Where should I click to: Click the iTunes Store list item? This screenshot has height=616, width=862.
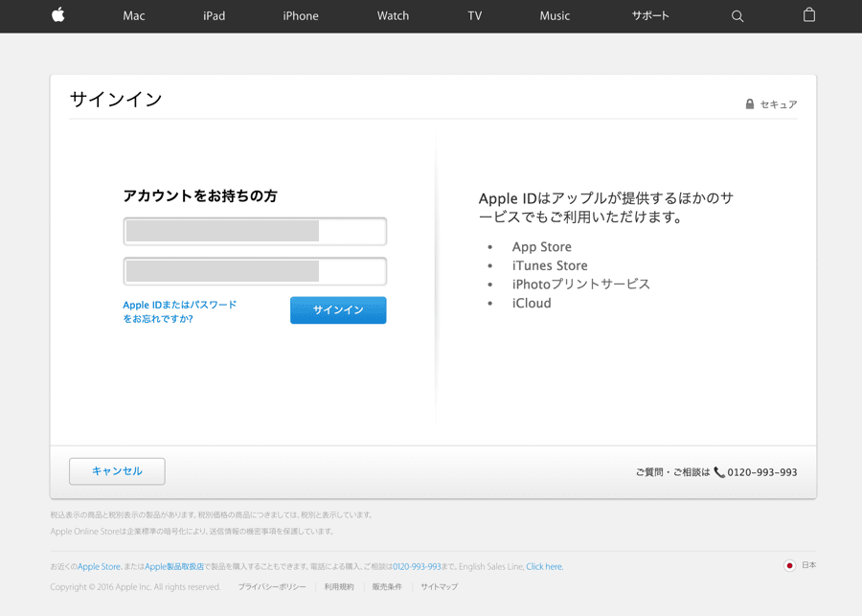click(x=550, y=265)
